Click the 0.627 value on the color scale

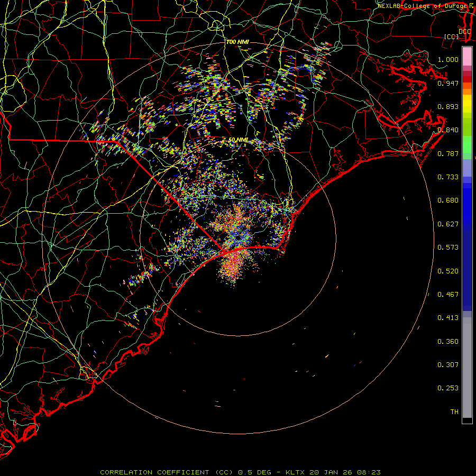[x=448, y=224]
